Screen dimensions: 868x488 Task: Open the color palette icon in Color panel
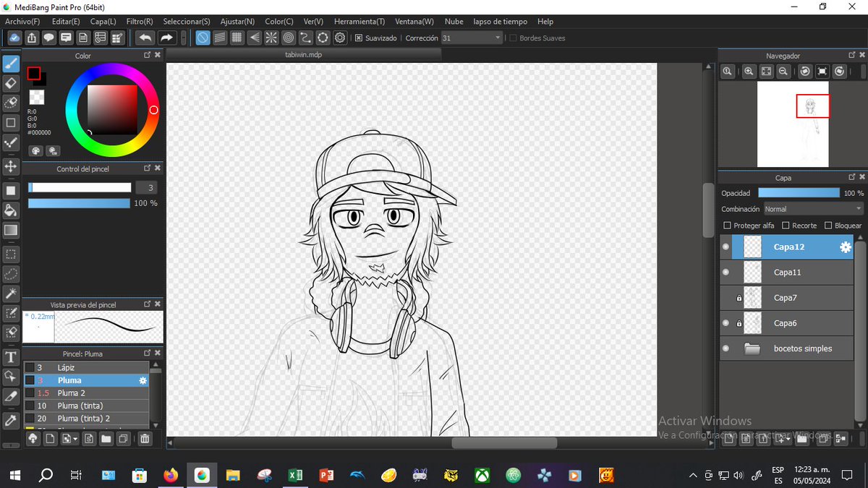point(35,151)
